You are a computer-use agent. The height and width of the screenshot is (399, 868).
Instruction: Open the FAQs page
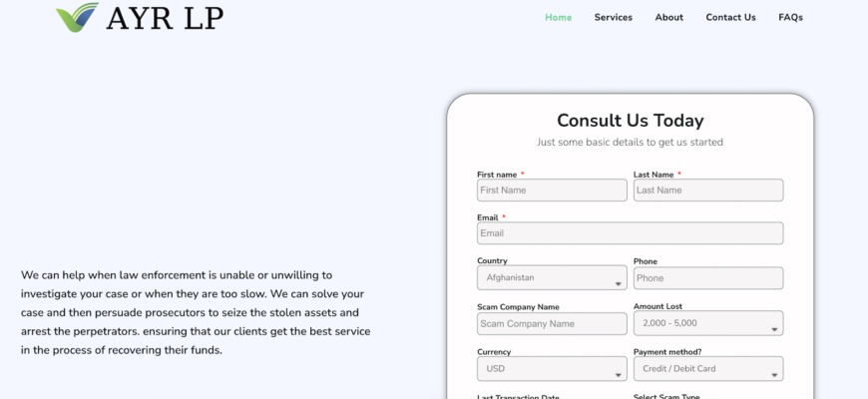791,17
